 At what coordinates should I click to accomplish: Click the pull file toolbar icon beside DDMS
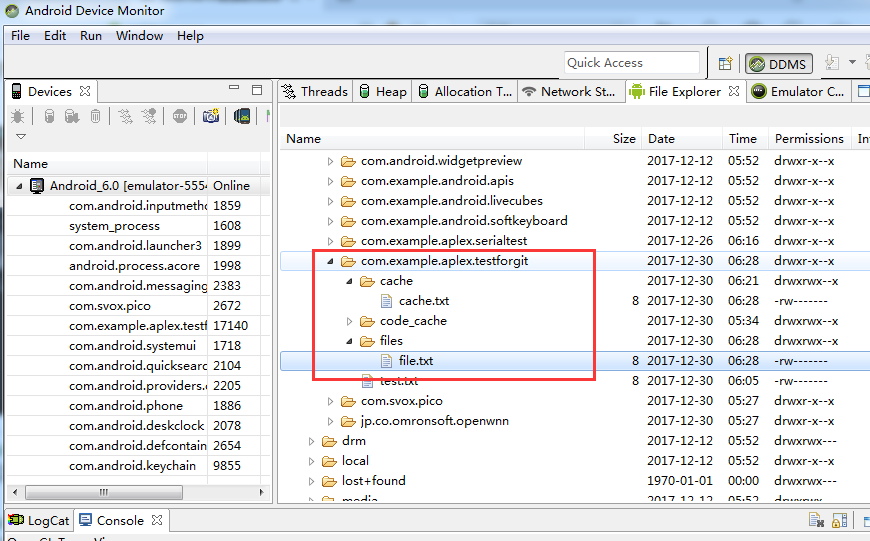tap(832, 62)
